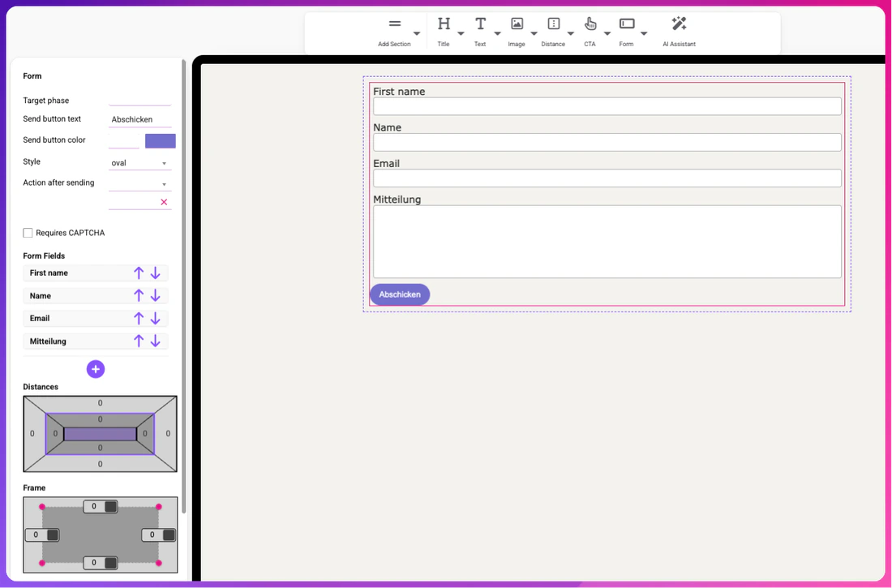Click the Mitteilung textarea in preview
This screenshot has width=892, height=588.
tap(607, 242)
